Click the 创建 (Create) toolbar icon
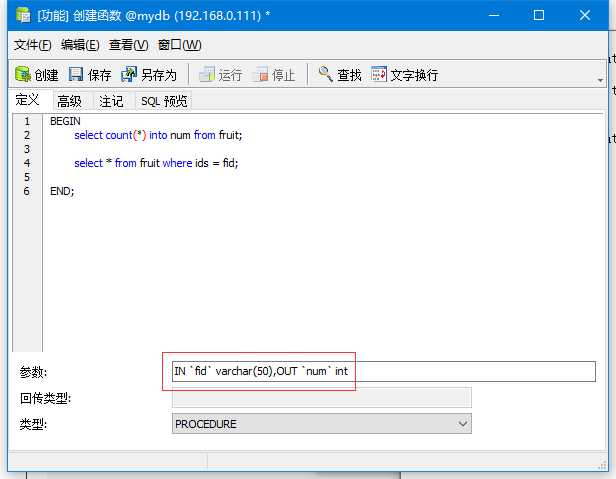The width and height of the screenshot is (616, 479). click(x=23, y=74)
